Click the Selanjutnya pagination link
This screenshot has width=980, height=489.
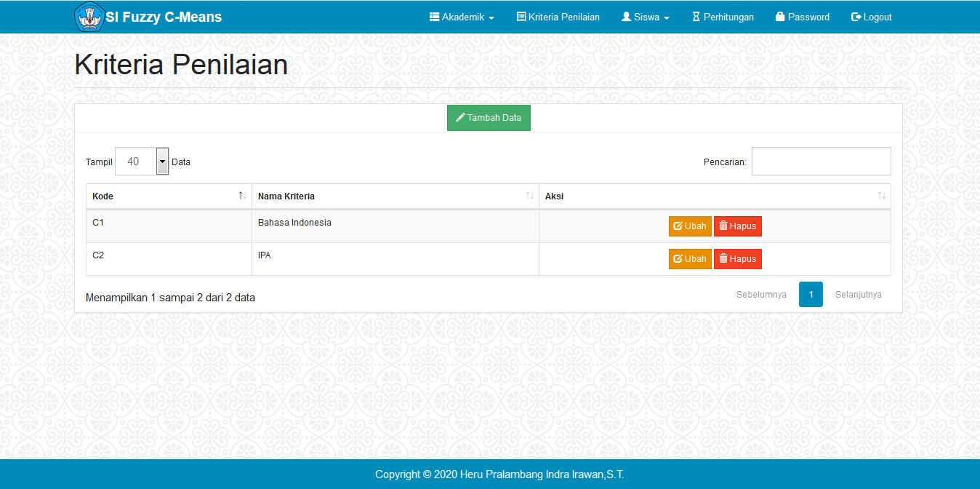858,295
